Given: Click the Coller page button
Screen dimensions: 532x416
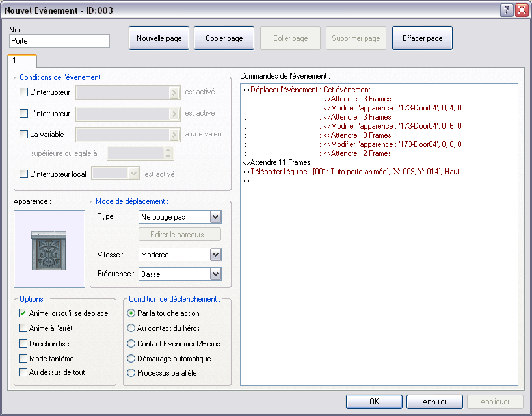Looking at the screenshot, I should click(291, 38).
